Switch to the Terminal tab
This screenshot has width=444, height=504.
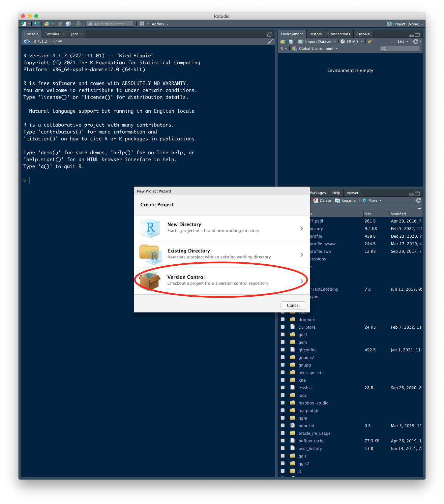pyautogui.click(x=52, y=34)
